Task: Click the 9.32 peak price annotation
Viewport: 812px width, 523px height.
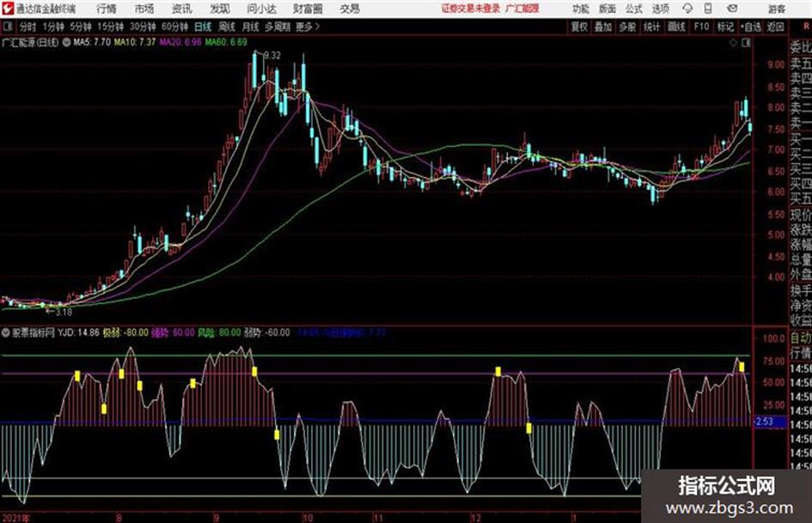Action: point(272,56)
